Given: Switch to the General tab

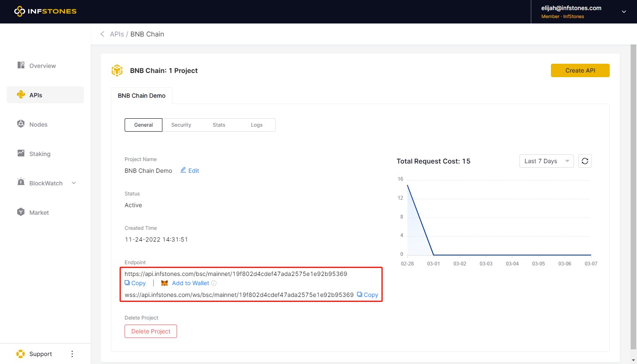Looking at the screenshot, I should (x=144, y=125).
